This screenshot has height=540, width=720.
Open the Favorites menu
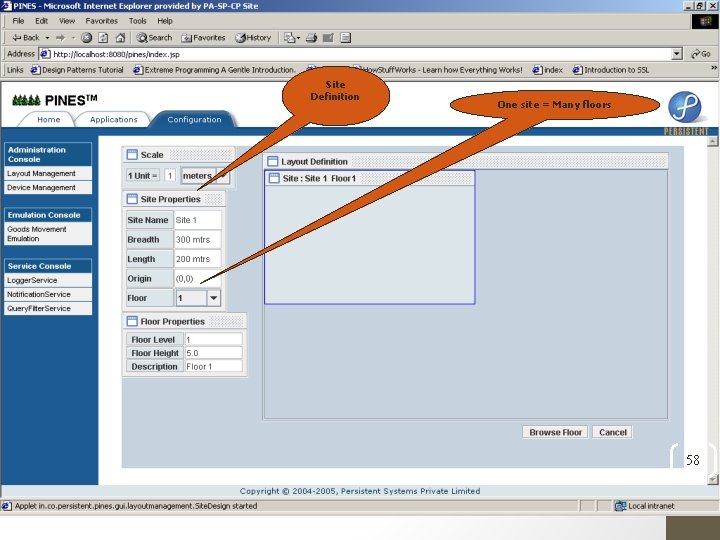101,21
